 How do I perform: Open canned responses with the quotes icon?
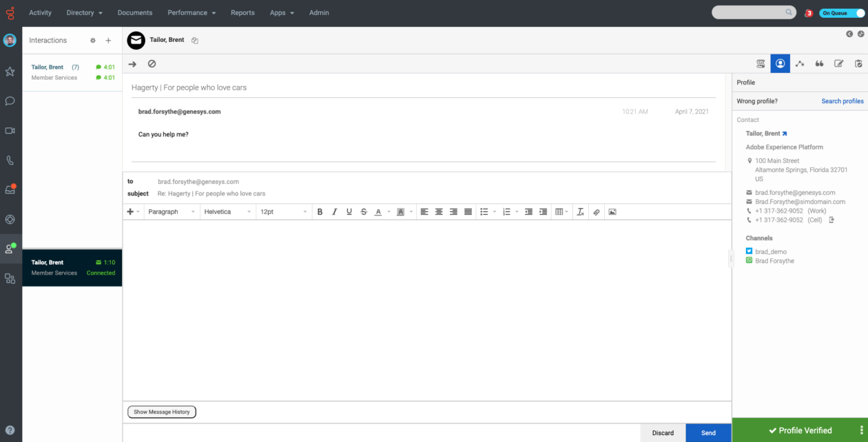click(819, 63)
